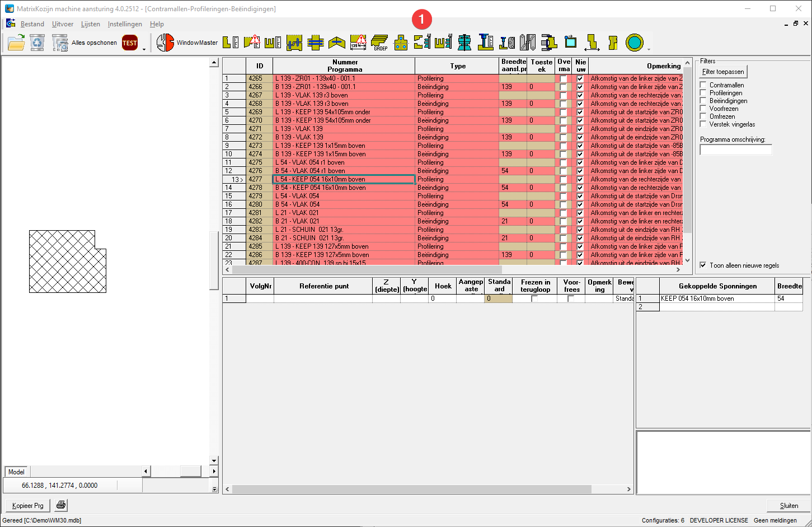This screenshot has width=812, height=527.
Task: Open the Help menu
Action: pyautogui.click(x=157, y=24)
